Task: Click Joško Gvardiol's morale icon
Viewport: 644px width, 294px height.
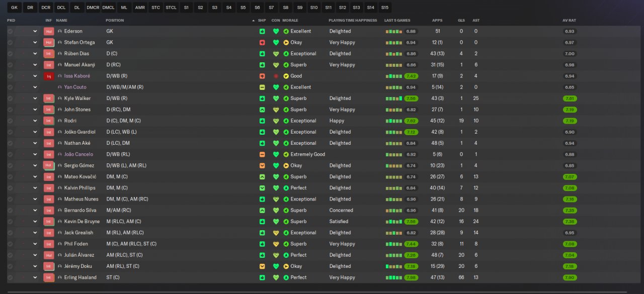Action: point(286,132)
